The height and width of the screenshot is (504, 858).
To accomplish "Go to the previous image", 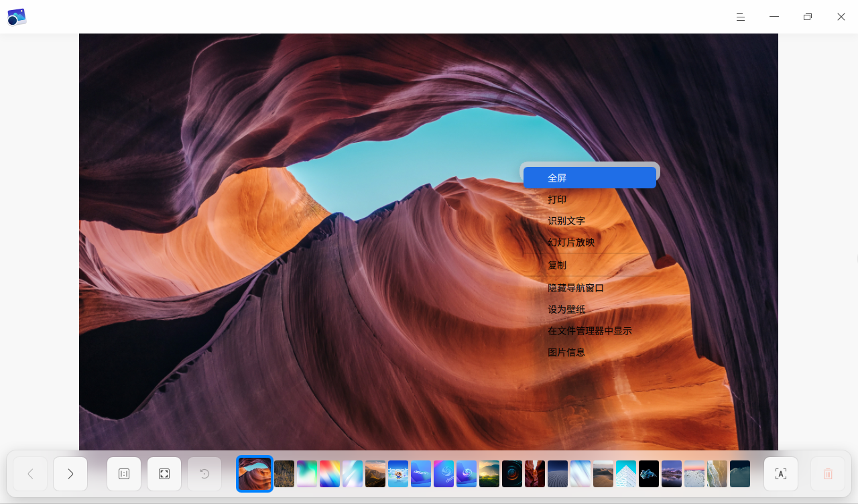I will [x=30, y=474].
